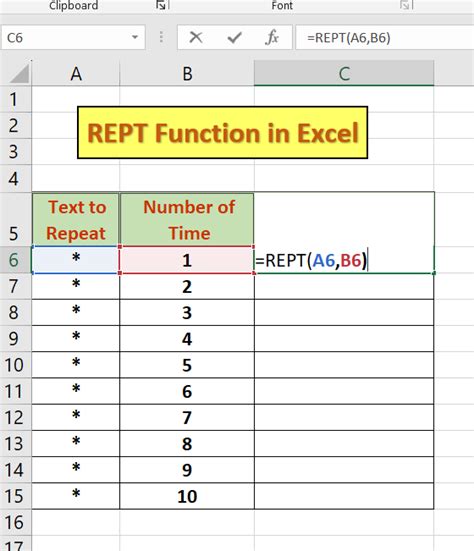Click the 'Text to Repeat' header cell
The height and width of the screenshot is (551, 474).
(76, 220)
